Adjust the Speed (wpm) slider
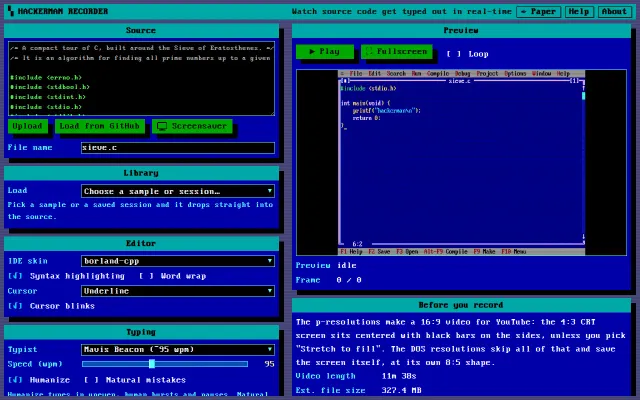Screen dimensions: 640x400 [x=165, y=364]
